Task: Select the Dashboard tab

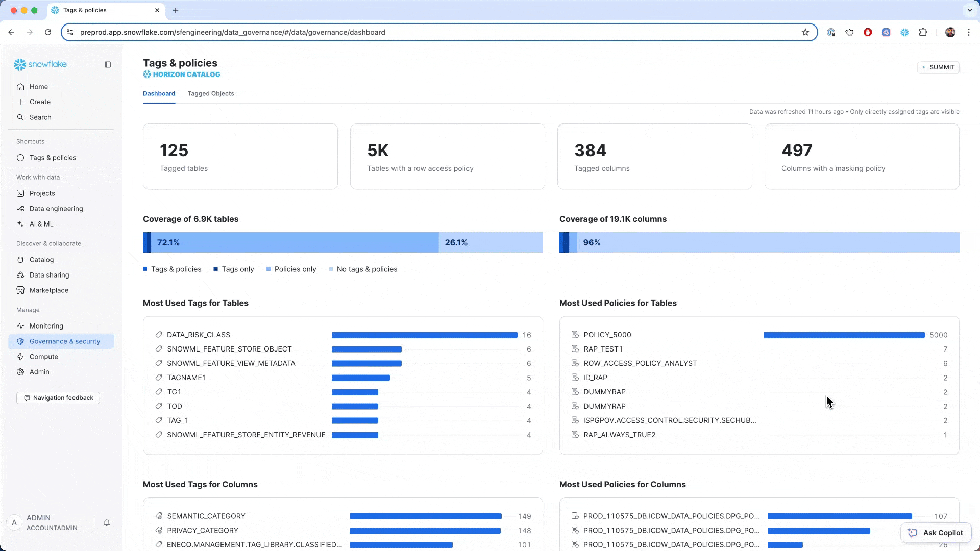Action: [x=159, y=93]
